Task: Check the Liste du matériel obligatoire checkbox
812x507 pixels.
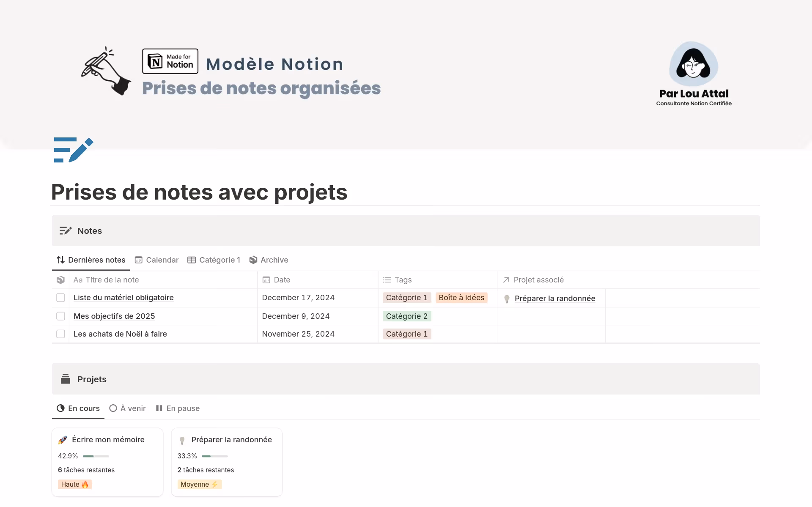Action: tap(60, 298)
